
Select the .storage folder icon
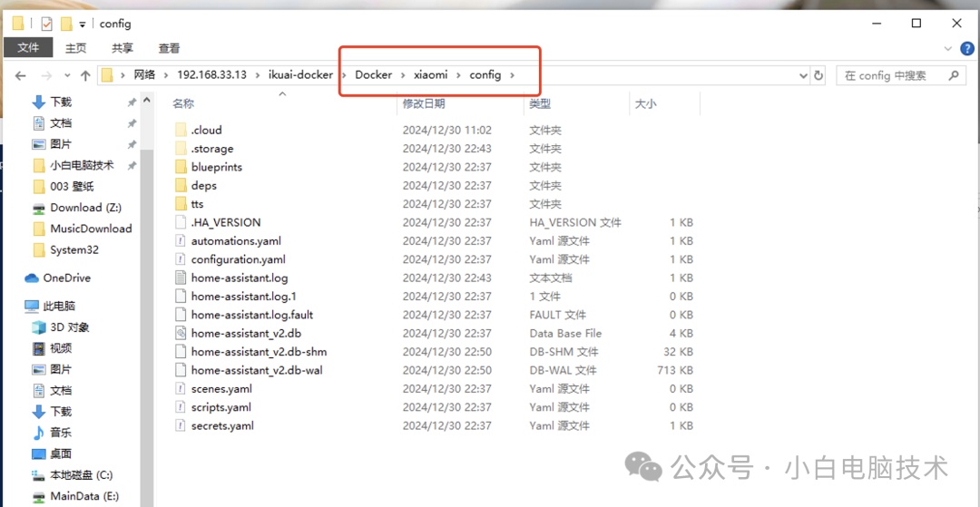181,149
